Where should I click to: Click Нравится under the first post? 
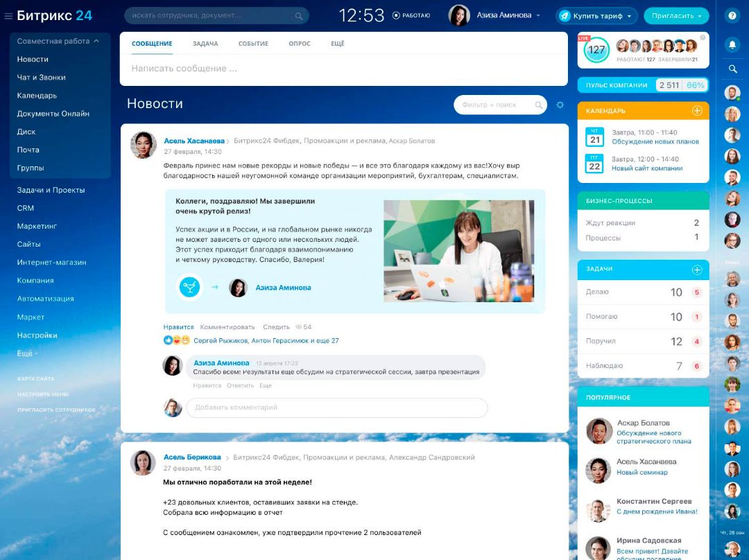tap(179, 327)
